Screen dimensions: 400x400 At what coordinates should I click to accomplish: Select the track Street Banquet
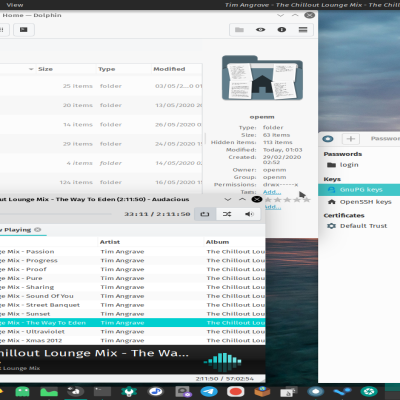coord(133,305)
